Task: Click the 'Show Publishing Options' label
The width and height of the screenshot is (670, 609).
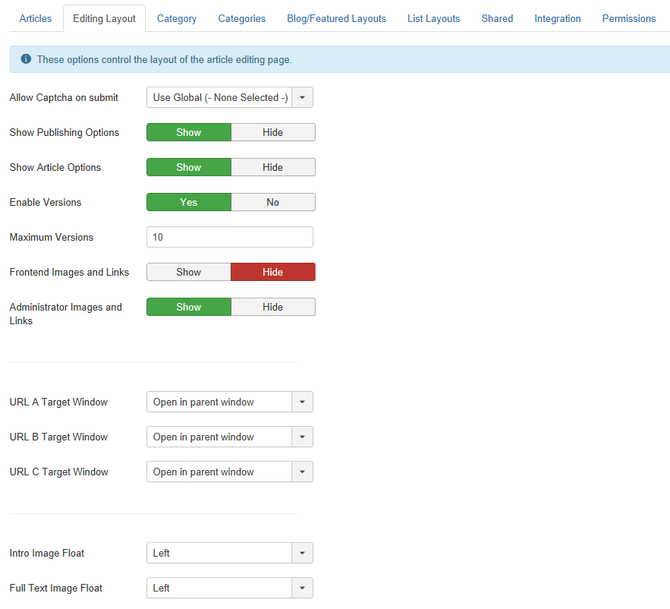Action: click(64, 132)
